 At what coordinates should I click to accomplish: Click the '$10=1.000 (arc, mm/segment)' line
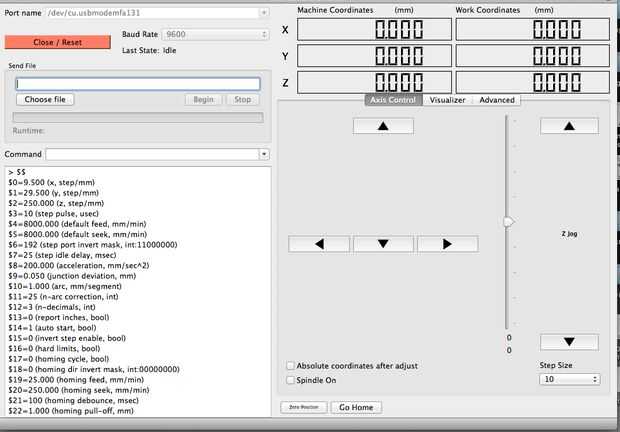[65, 286]
